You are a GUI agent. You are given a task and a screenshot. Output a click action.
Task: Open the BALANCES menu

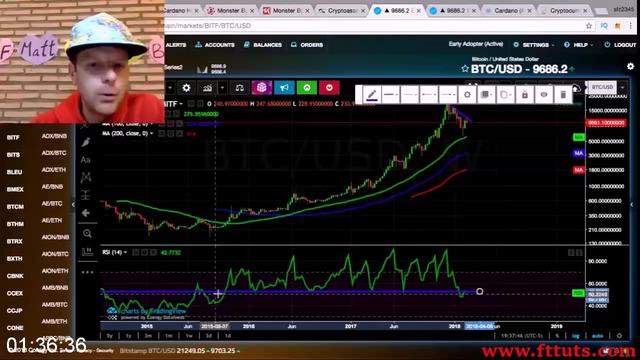click(263, 45)
